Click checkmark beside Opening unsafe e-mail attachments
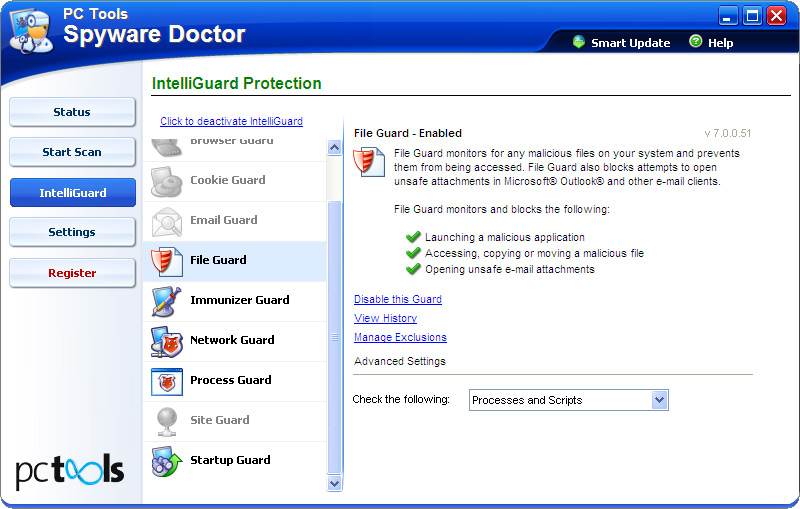This screenshot has height=509, width=800. pyautogui.click(x=413, y=269)
